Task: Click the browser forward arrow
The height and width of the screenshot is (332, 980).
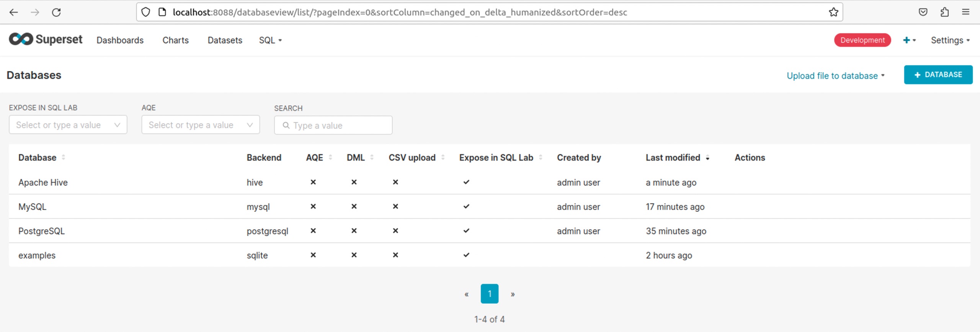Action: click(35, 12)
